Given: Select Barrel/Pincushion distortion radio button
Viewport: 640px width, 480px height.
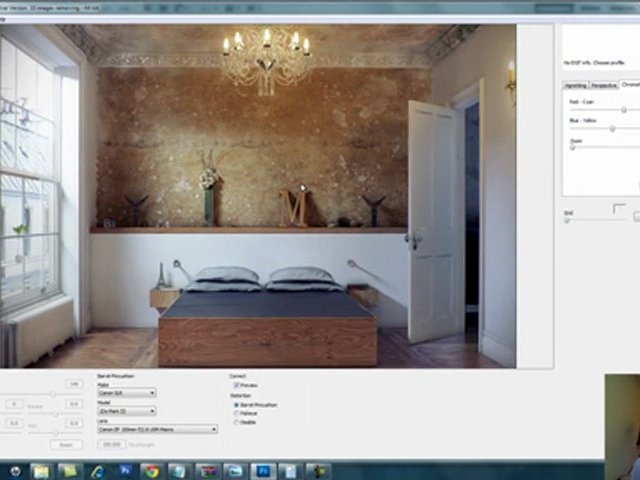Looking at the screenshot, I should (x=236, y=405).
